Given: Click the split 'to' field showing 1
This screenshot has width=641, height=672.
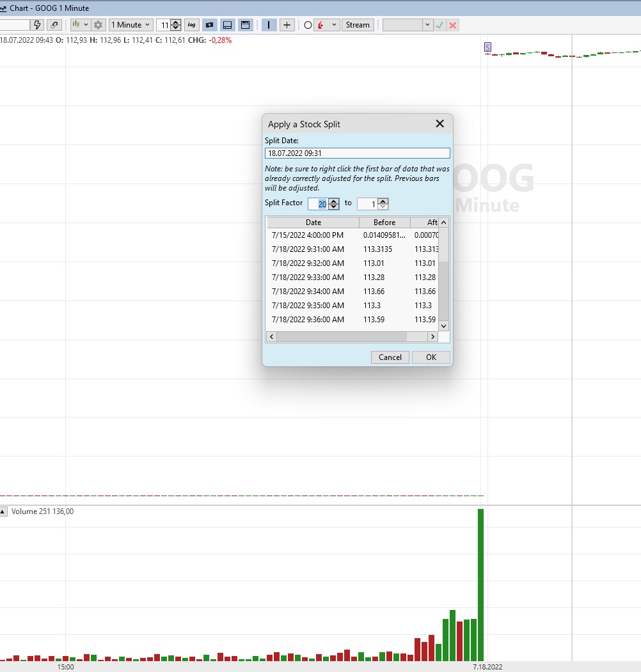Looking at the screenshot, I should coord(367,204).
